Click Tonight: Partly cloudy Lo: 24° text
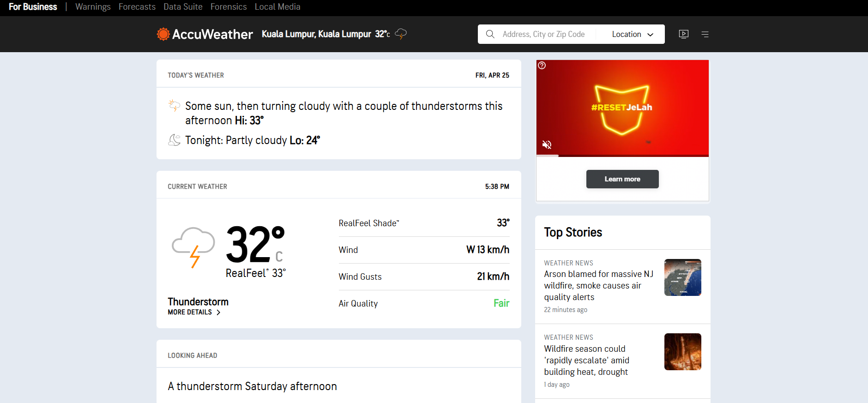 click(253, 140)
